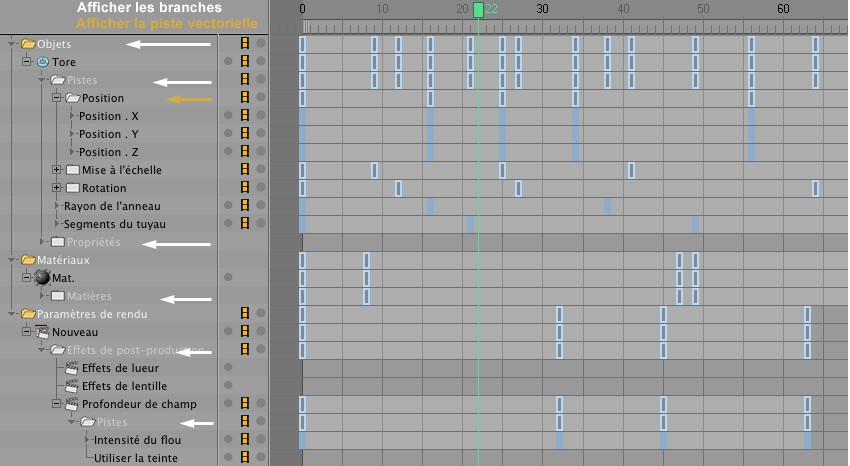Click the film strip icon for Rotation
Screen dimensions: 850x466
[x=243, y=188]
